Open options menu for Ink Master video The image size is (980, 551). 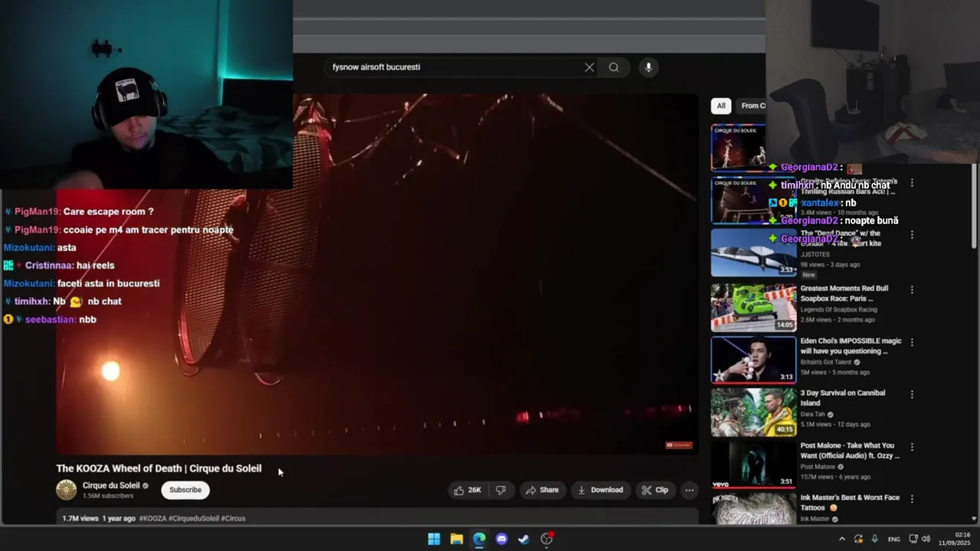click(912, 499)
